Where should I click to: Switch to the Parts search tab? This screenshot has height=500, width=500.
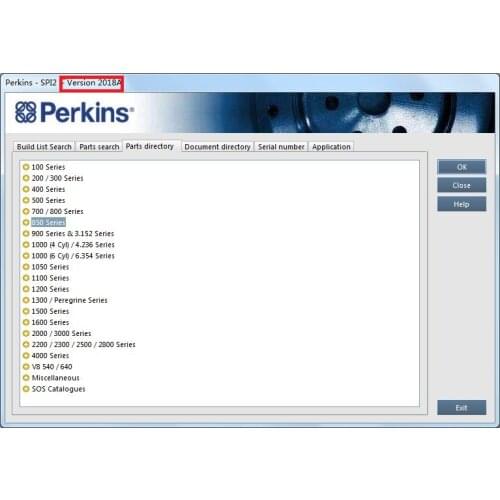tap(99, 147)
